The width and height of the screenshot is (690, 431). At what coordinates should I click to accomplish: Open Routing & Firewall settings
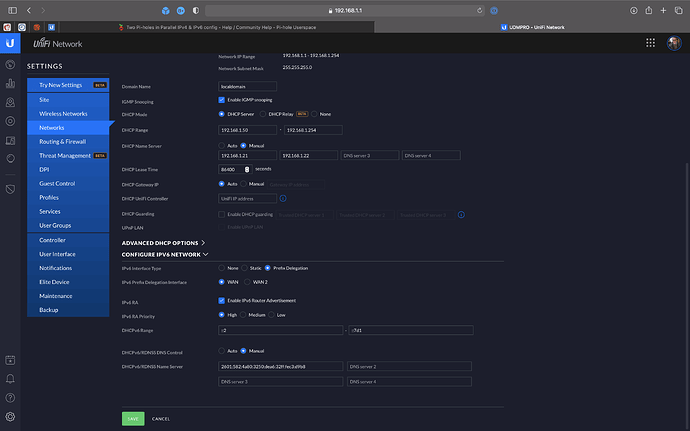68,142
